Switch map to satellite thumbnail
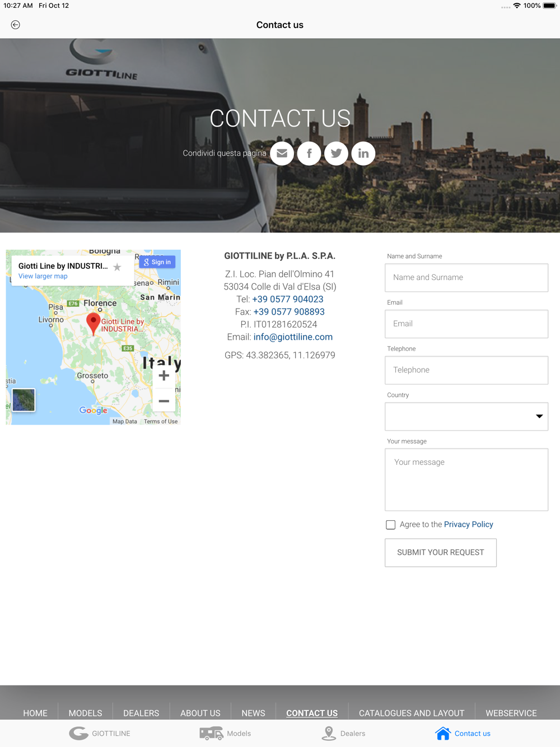Screen dimensions: 560x747 point(24,400)
